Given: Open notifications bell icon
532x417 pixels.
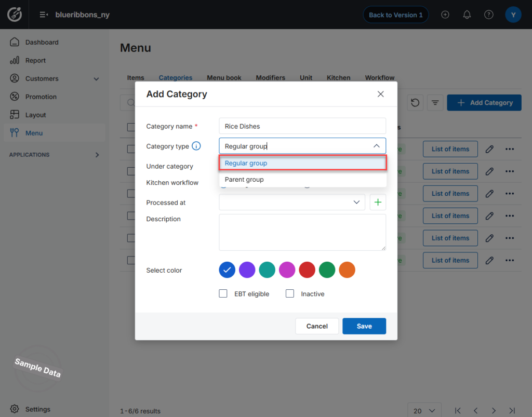Looking at the screenshot, I should [x=467, y=15].
